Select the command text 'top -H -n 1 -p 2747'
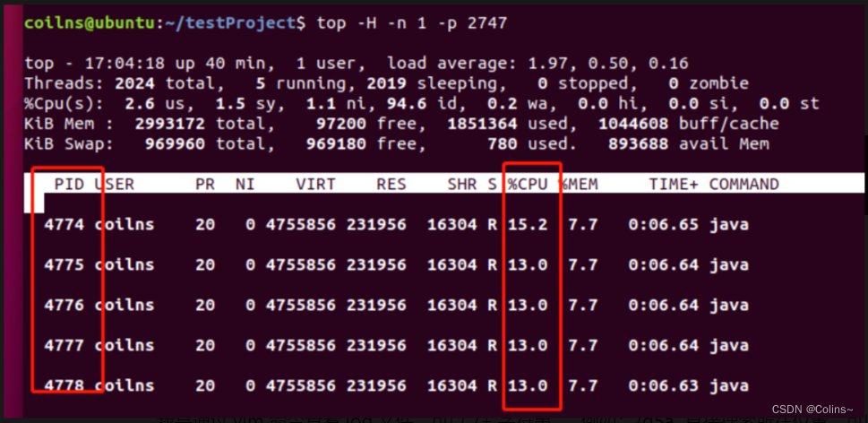The image size is (868, 423). point(412,23)
